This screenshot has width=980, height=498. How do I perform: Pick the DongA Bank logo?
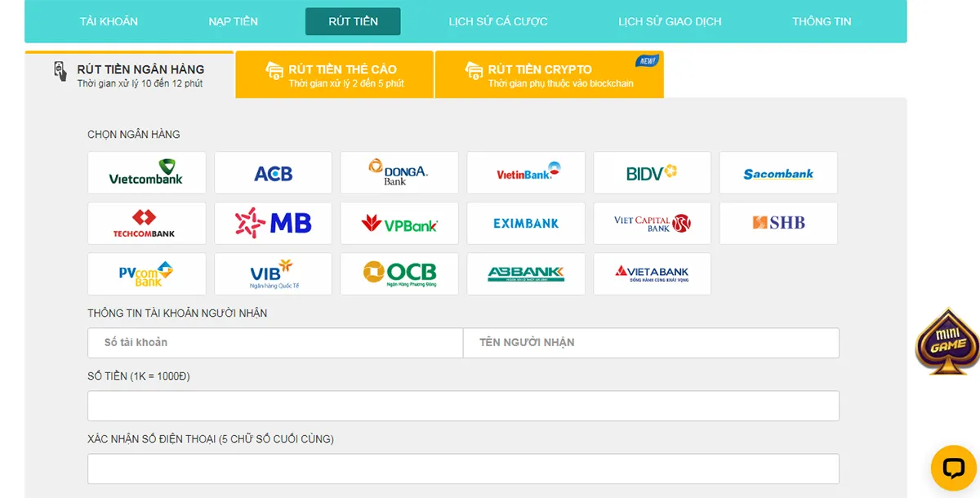coord(399,173)
